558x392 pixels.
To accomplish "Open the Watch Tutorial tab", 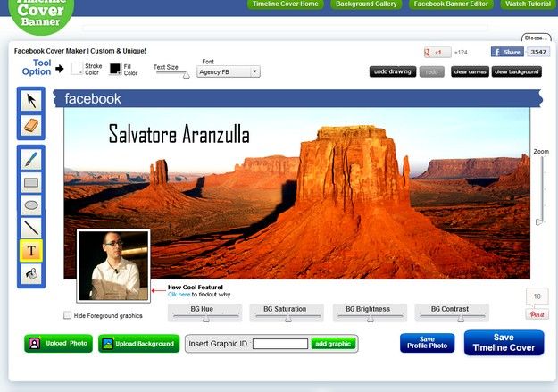I will click(x=529, y=4).
